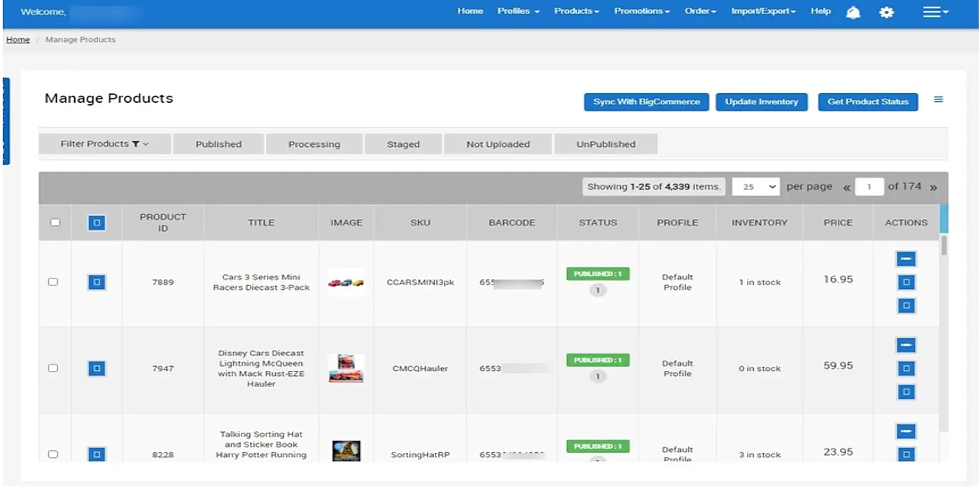980x490 pixels.
Task: Open the edit pencil icon for product 7889
Action: pos(905,258)
